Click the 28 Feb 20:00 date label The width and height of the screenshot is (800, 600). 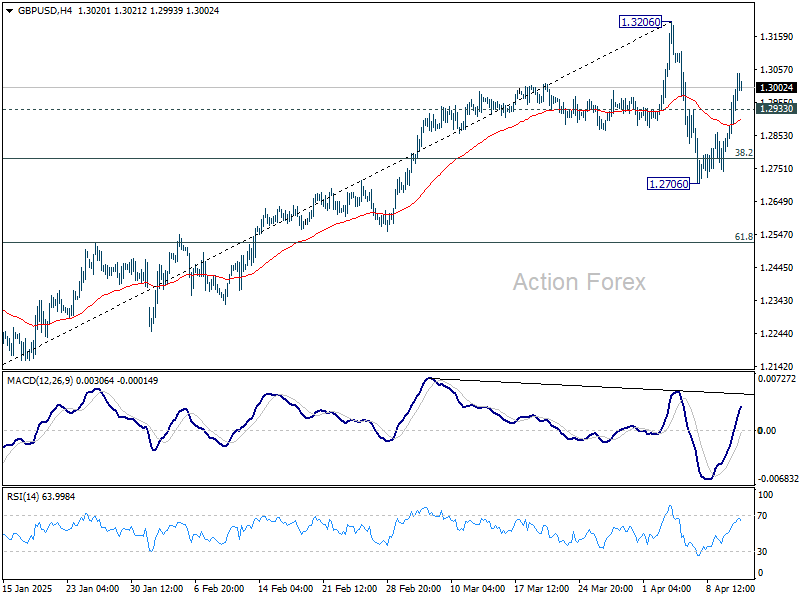414,589
